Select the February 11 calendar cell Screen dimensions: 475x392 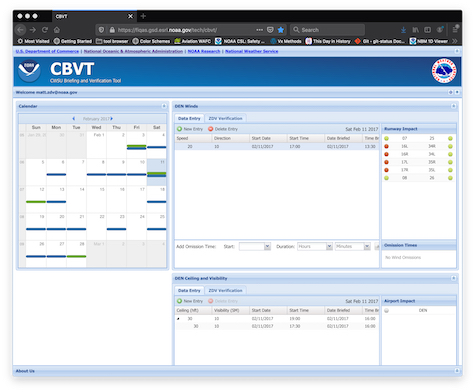coord(156,172)
